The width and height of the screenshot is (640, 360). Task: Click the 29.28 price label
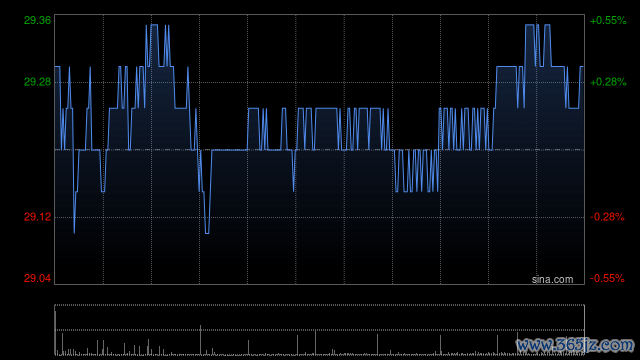pos(38,82)
